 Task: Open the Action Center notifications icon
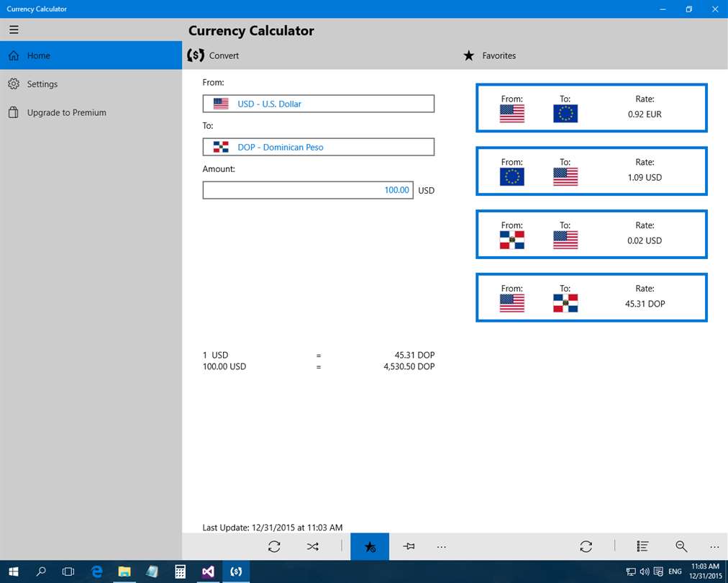click(658, 571)
